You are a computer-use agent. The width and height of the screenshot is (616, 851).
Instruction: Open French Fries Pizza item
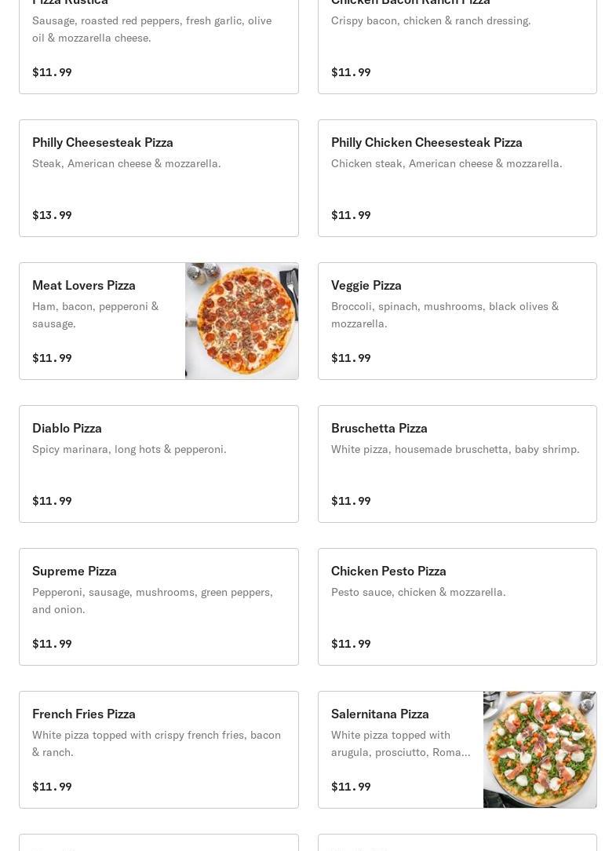[159, 750]
